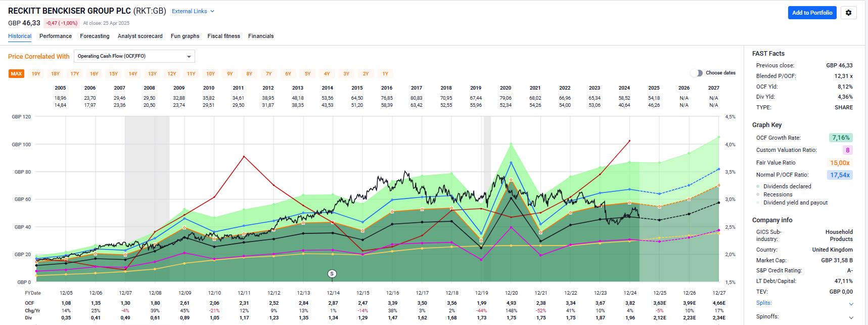This screenshot has width=868, height=325.
Task: Select the 6Y time range
Action: [288, 74]
